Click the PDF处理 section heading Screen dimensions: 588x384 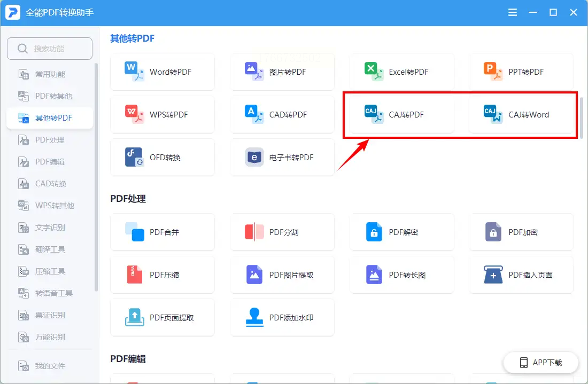pyautogui.click(x=128, y=199)
